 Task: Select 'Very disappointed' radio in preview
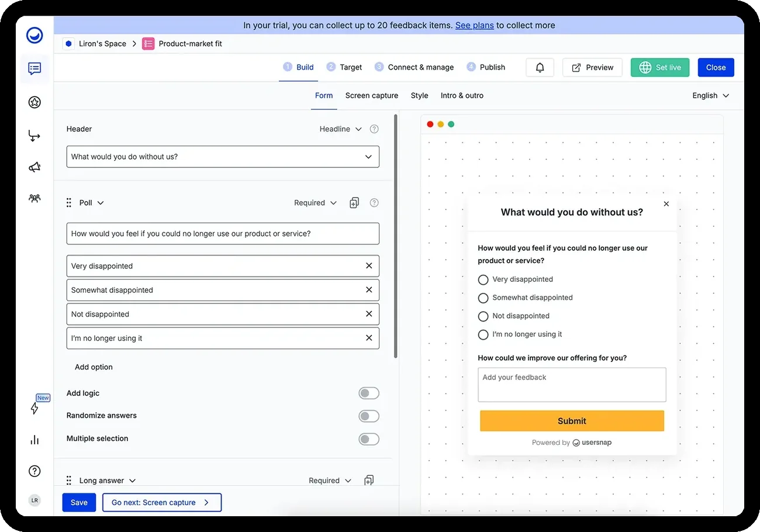pyautogui.click(x=483, y=279)
